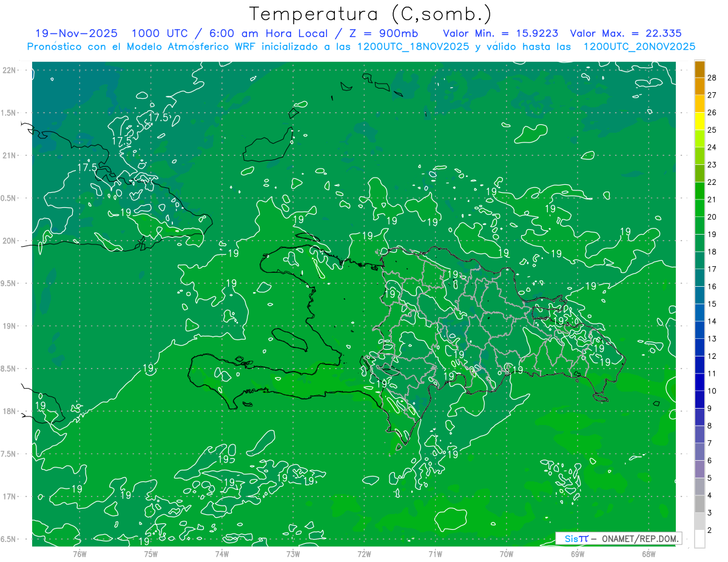Click the "0.5N" latitude label
Screen dimensions: 728x562
click(8, 198)
